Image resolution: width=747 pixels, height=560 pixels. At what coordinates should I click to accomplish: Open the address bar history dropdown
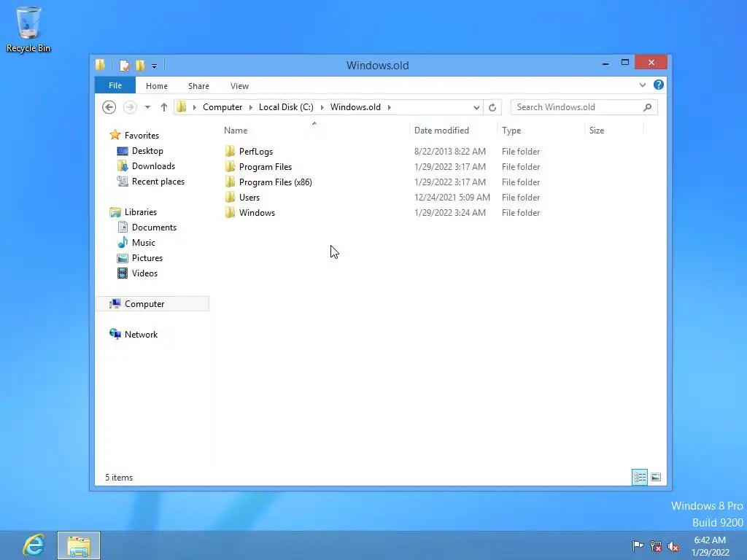[x=476, y=107]
